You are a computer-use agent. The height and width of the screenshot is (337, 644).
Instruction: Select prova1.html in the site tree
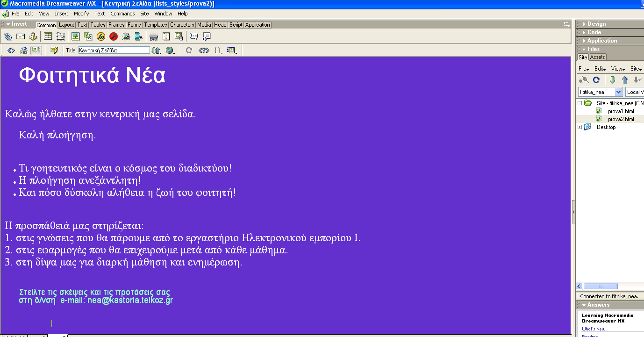621,111
